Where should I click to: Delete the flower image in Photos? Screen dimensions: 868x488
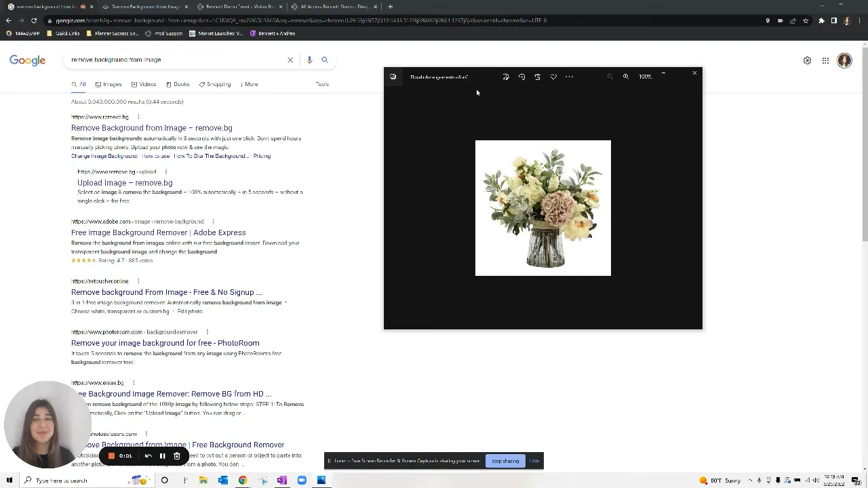tap(538, 77)
